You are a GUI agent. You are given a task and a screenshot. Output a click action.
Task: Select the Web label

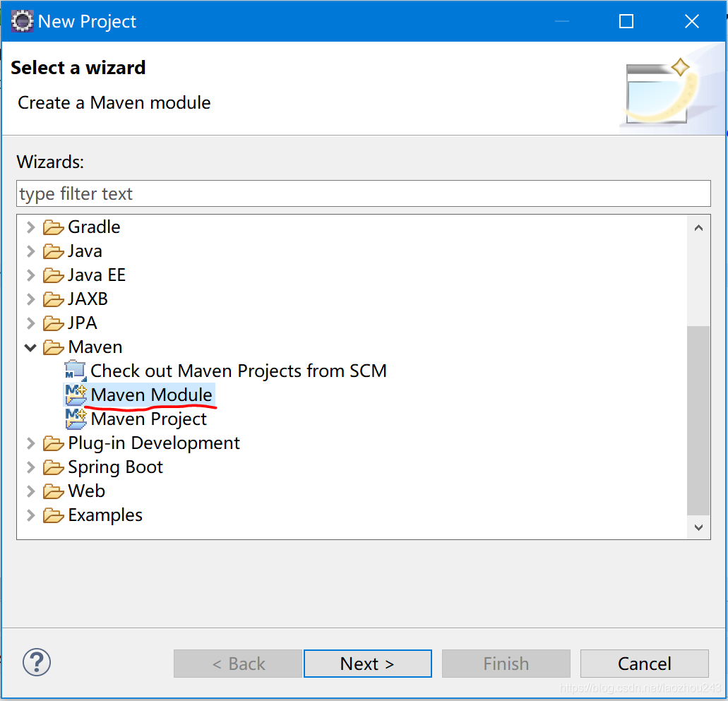(x=86, y=491)
